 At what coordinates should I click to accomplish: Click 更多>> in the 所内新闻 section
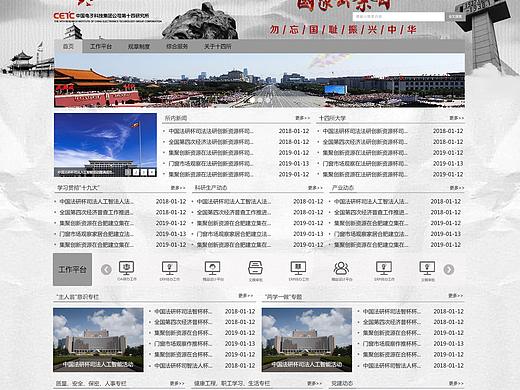pyautogui.click(x=302, y=118)
